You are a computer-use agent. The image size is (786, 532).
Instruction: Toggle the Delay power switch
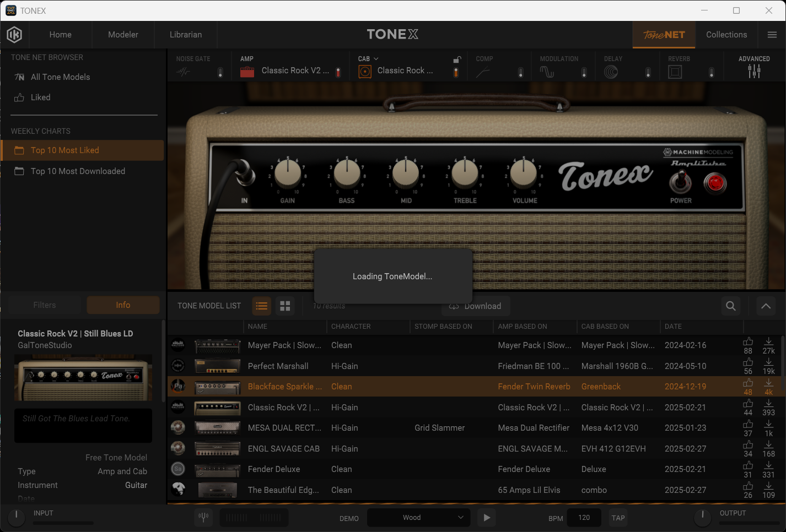[x=648, y=72]
